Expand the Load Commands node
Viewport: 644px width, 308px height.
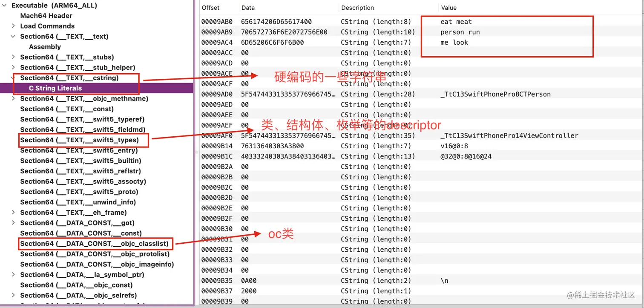[13, 26]
